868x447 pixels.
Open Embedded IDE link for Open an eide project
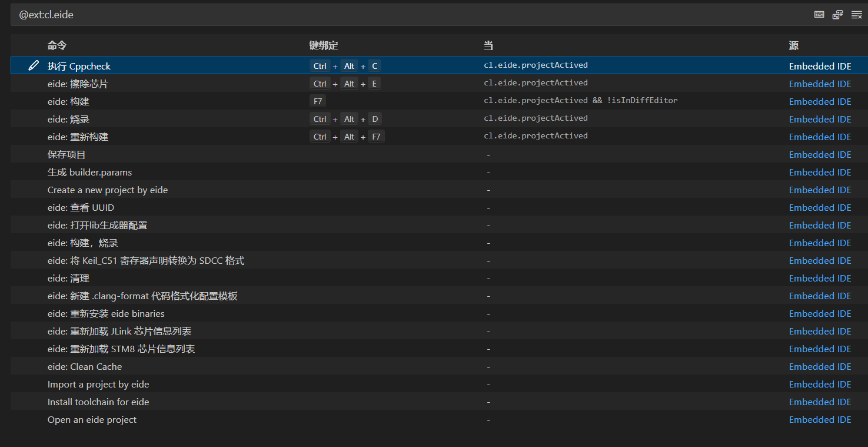(820, 419)
